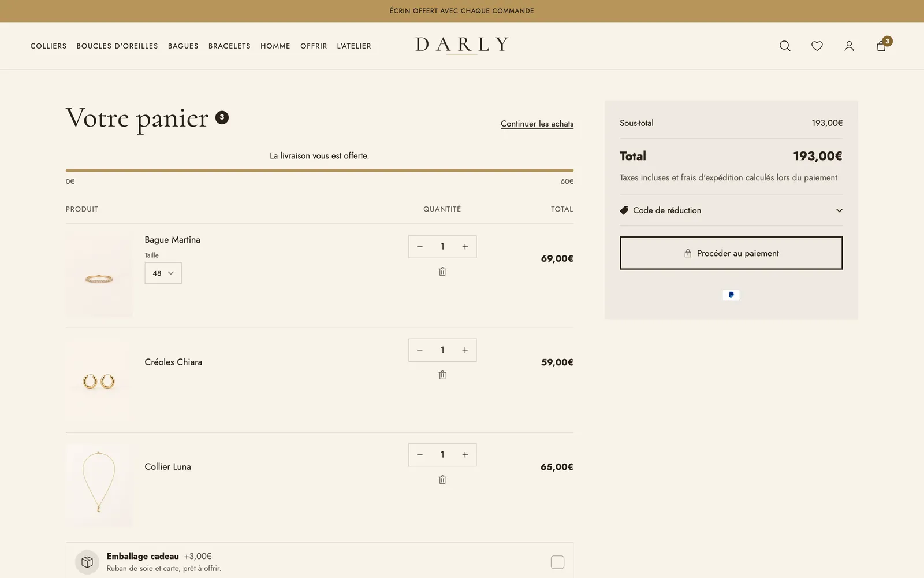Open the wishlist heart icon
This screenshot has height=578, width=924.
coord(817,46)
